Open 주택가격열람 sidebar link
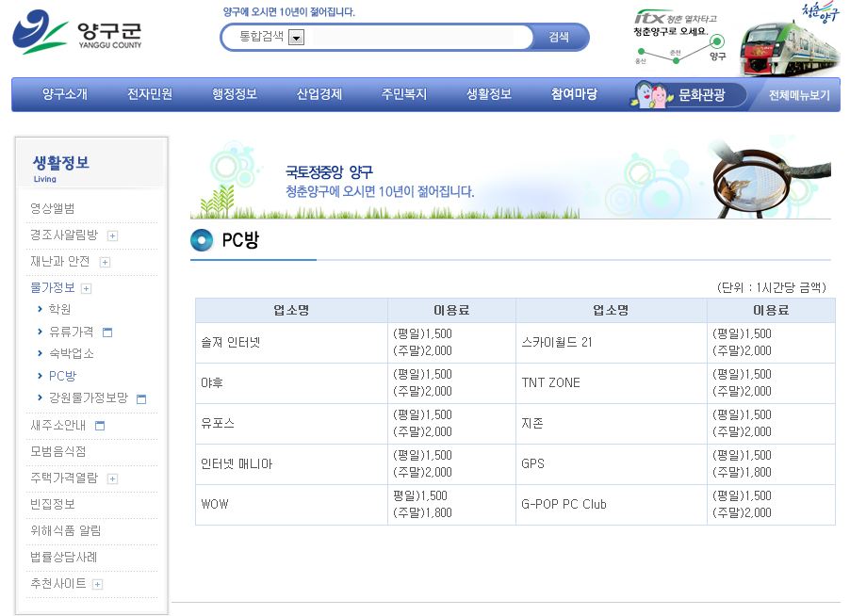The width and height of the screenshot is (850, 616). pyautogui.click(x=64, y=478)
